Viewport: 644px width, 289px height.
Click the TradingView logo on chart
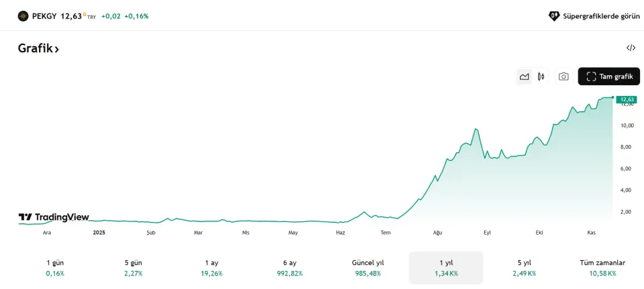point(54,217)
